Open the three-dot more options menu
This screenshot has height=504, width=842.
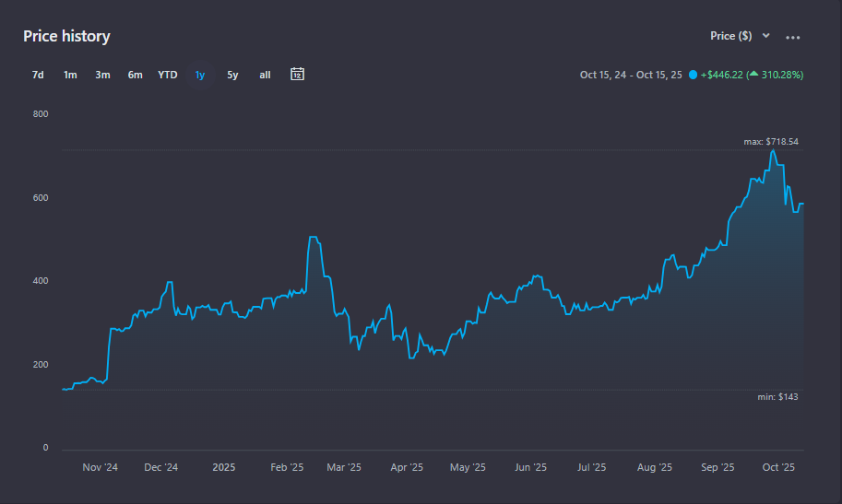pyautogui.click(x=792, y=37)
